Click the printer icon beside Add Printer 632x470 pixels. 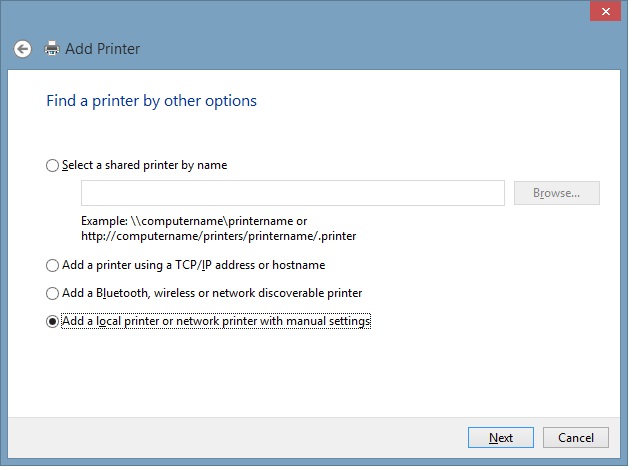(52, 48)
